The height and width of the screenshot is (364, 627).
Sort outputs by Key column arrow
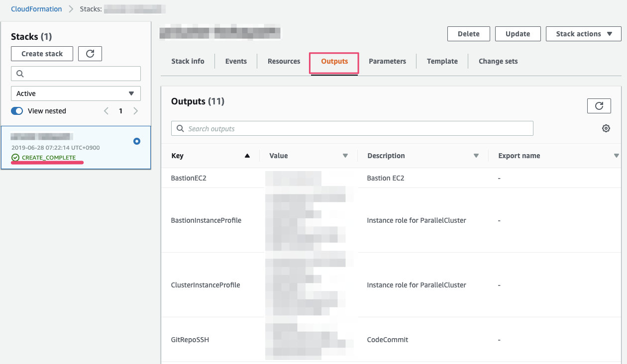click(x=247, y=156)
